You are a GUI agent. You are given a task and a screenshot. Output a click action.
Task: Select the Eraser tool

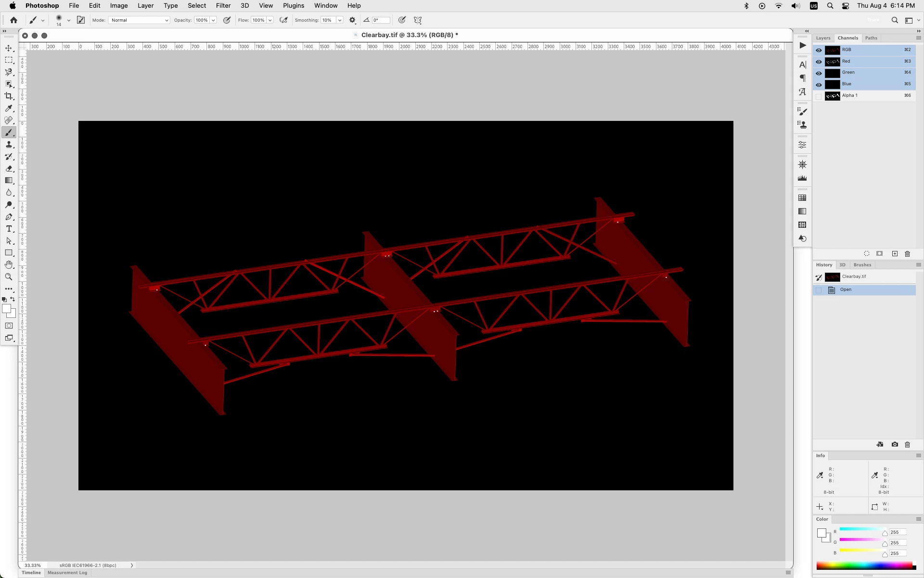(9, 169)
